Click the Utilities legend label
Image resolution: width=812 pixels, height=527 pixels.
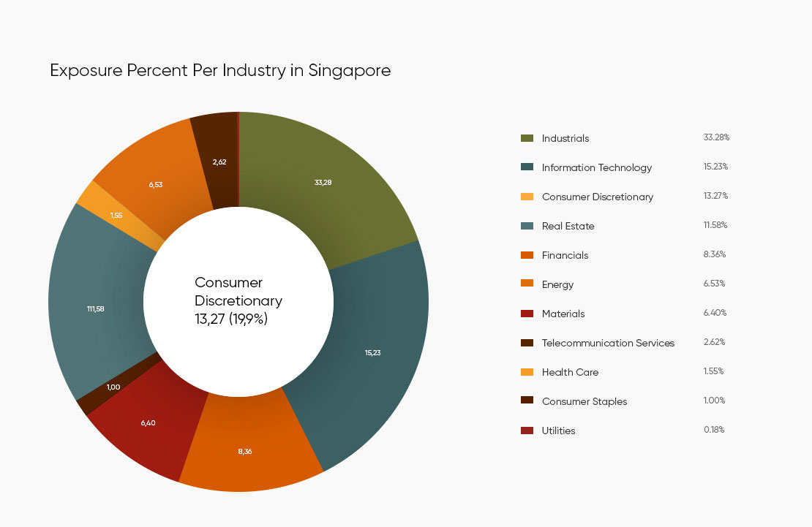[x=558, y=431]
